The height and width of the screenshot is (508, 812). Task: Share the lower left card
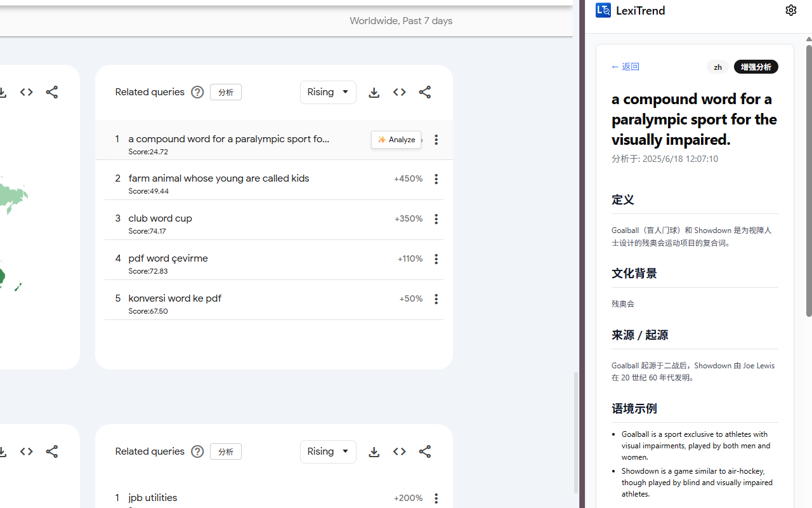click(x=51, y=451)
